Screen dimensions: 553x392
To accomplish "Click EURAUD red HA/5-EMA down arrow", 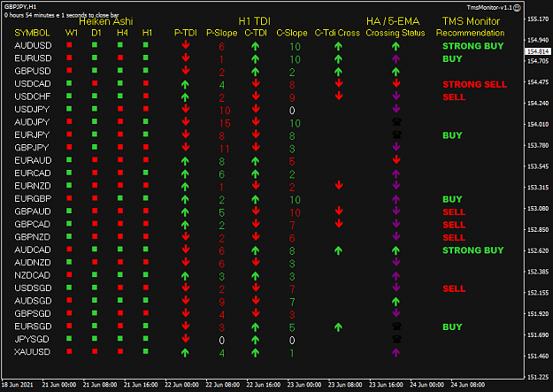I will [396, 160].
